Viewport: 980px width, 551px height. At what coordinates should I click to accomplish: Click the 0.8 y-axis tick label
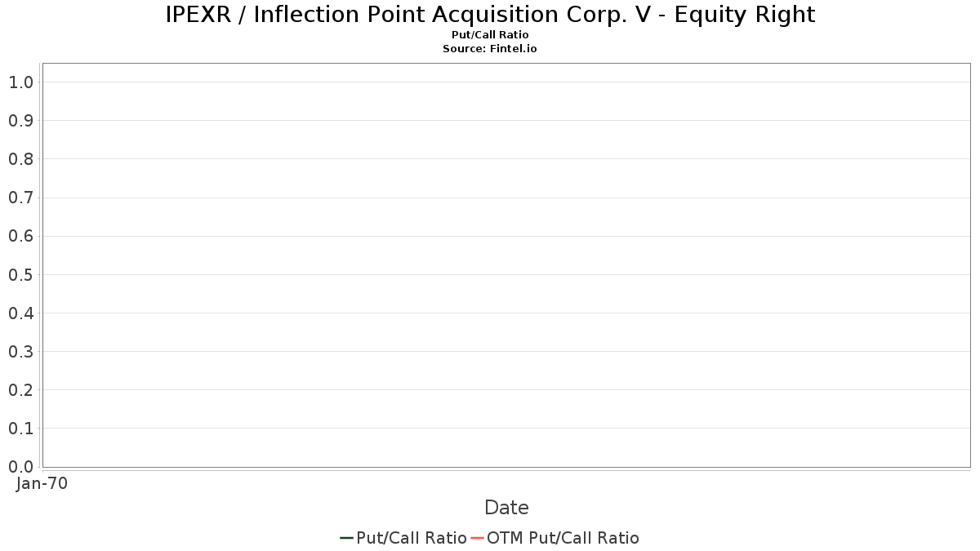click(20, 159)
